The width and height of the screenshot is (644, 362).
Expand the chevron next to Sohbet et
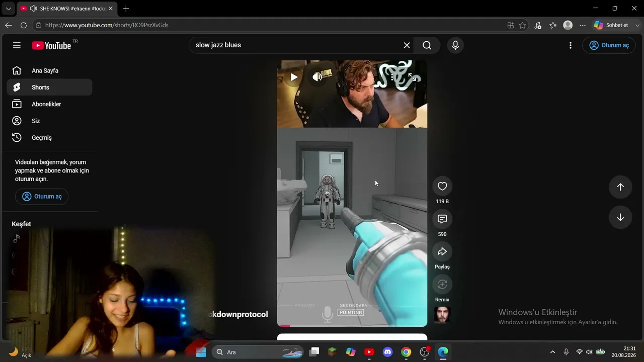tap(637, 25)
